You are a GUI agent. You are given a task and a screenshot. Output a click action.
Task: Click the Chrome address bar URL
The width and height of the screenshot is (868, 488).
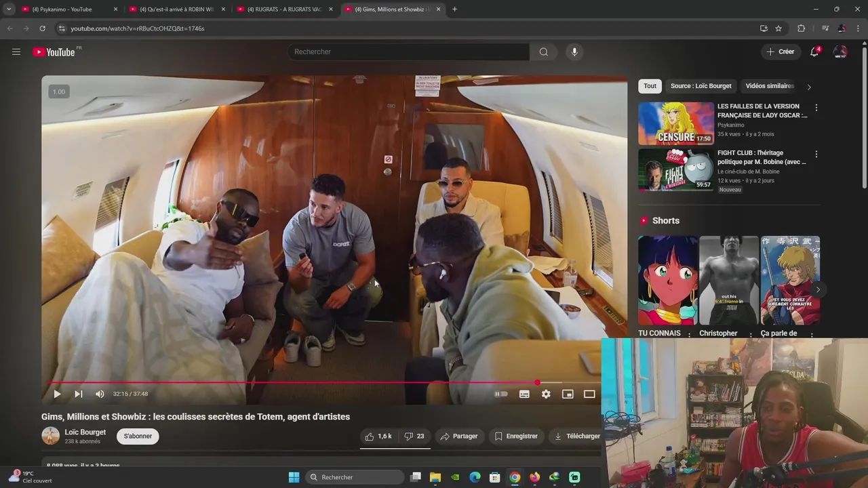click(x=138, y=28)
